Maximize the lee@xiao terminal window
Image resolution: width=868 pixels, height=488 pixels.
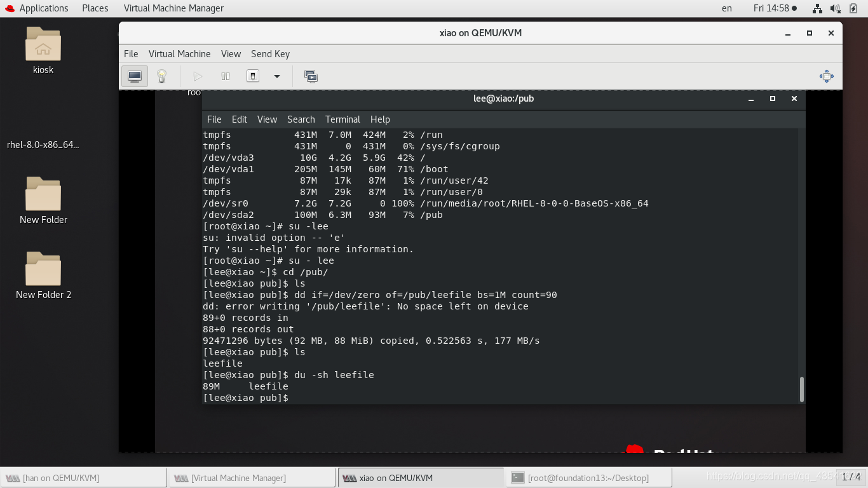[773, 98]
